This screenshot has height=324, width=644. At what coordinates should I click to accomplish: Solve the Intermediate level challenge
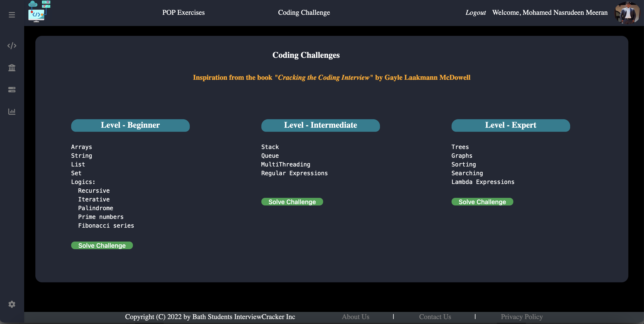292,202
